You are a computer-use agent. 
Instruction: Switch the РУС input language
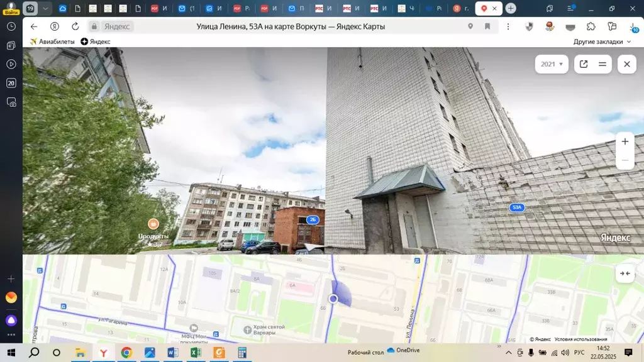pos(579,353)
